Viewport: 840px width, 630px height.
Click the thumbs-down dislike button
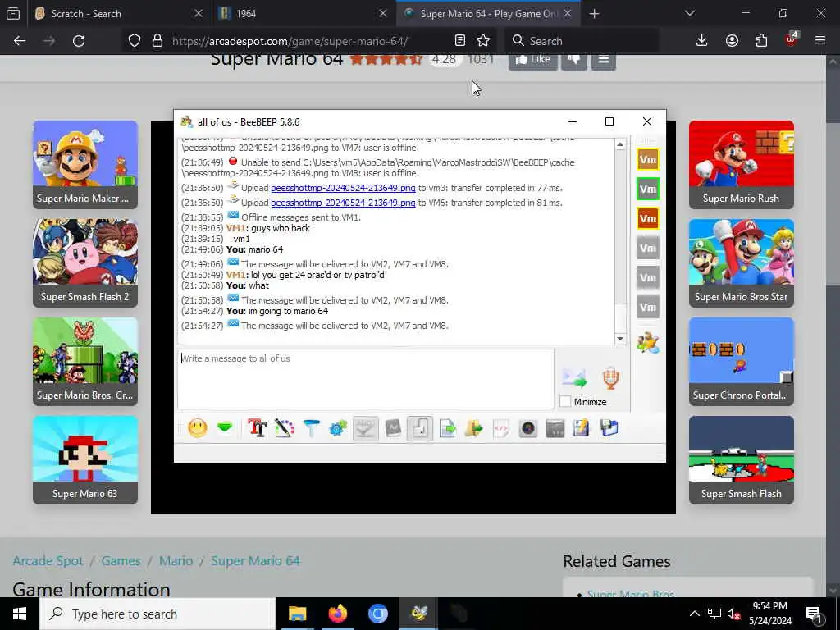[574, 60]
